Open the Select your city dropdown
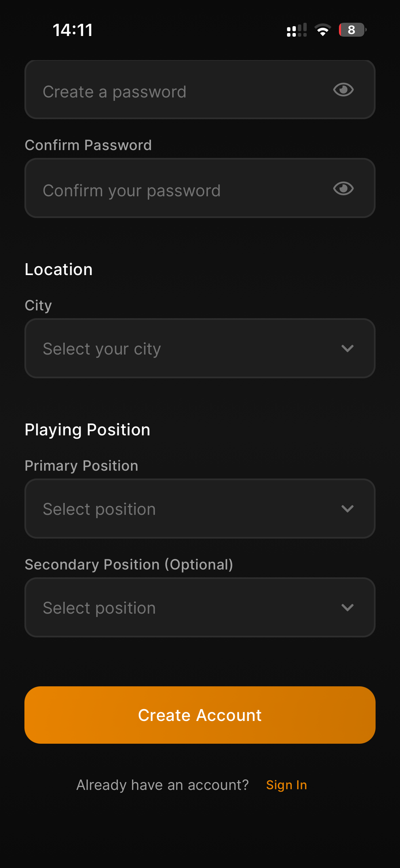This screenshot has height=868, width=400. pyautogui.click(x=190, y=348)
